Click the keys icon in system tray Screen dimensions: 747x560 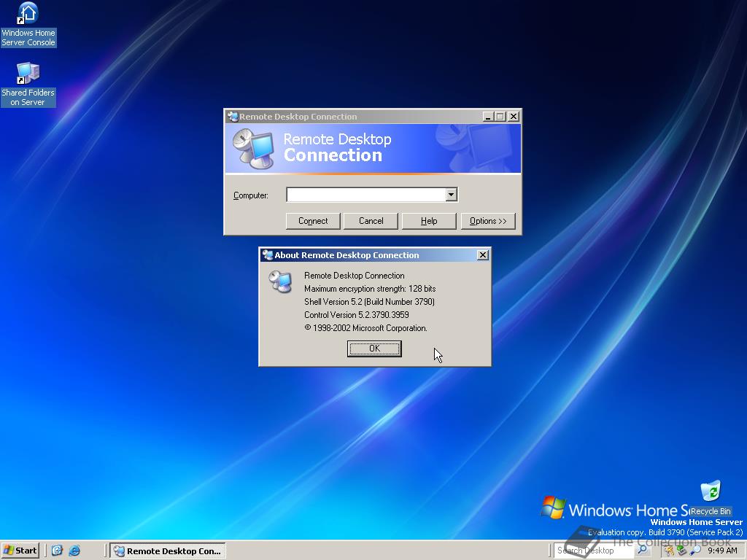670,551
